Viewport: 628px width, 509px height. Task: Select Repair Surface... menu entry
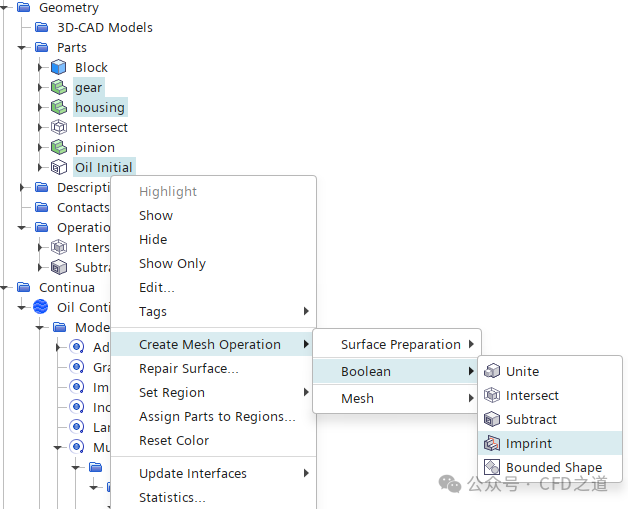188,369
